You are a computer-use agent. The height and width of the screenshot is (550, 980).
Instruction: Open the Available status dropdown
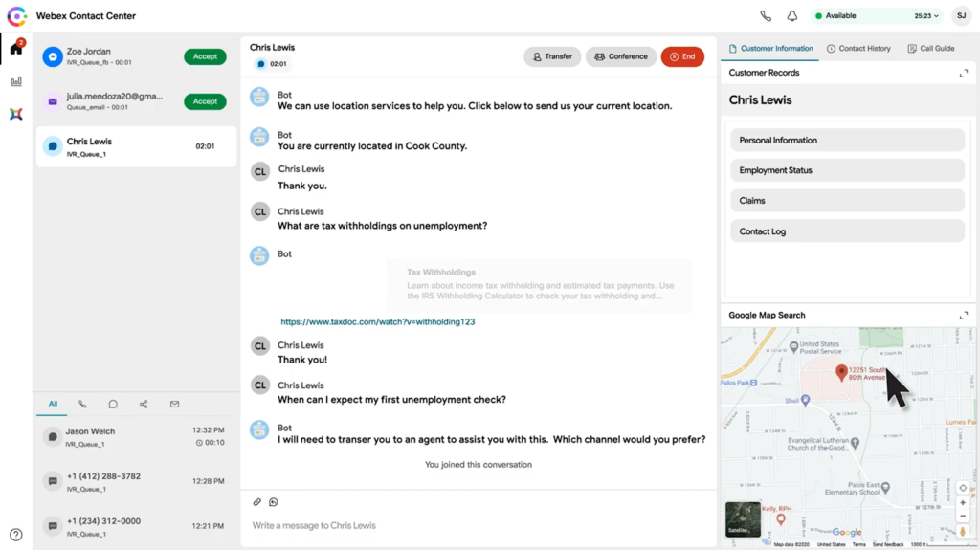click(x=876, y=16)
